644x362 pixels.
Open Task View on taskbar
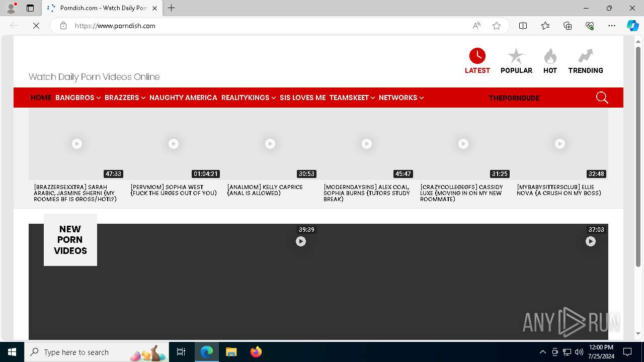click(181, 352)
